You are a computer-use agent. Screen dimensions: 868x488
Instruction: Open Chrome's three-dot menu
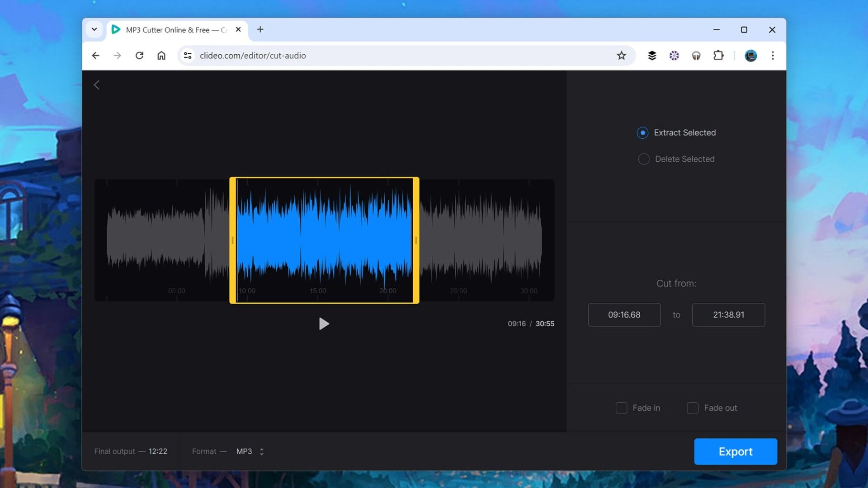tap(773, 56)
